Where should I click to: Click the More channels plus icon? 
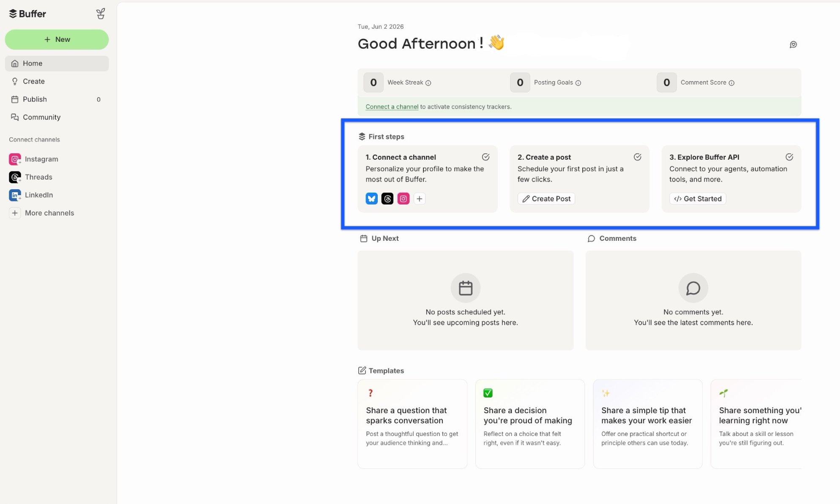[15, 213]
